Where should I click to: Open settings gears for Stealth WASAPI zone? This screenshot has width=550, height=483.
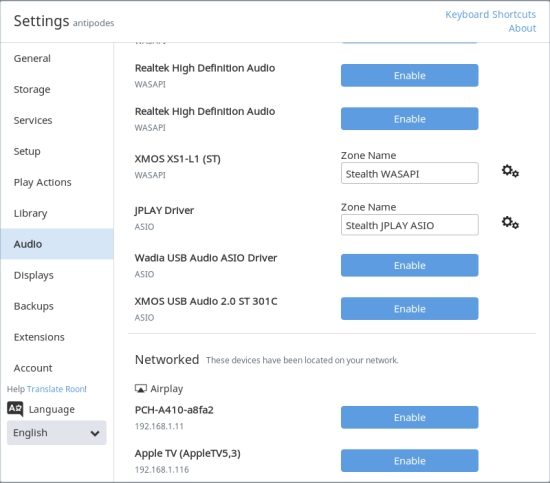coord(510,171)
